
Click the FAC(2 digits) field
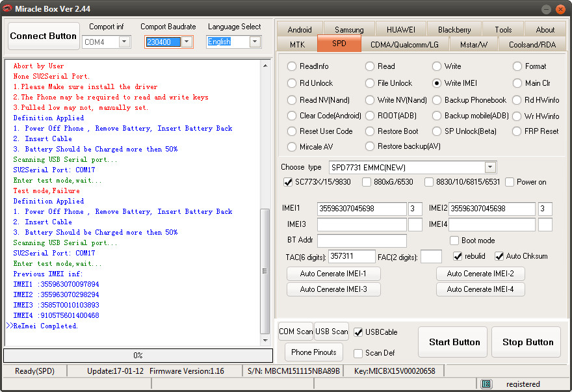tap(431, 256)
